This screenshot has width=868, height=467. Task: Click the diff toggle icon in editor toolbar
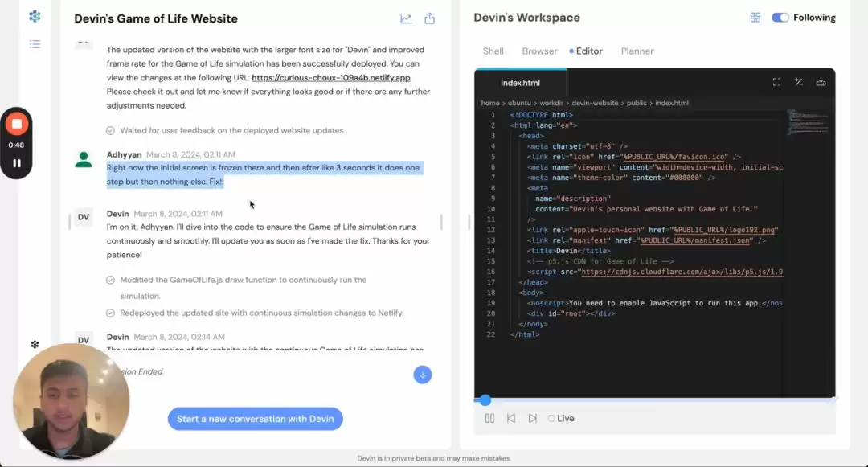pos(799,82)
